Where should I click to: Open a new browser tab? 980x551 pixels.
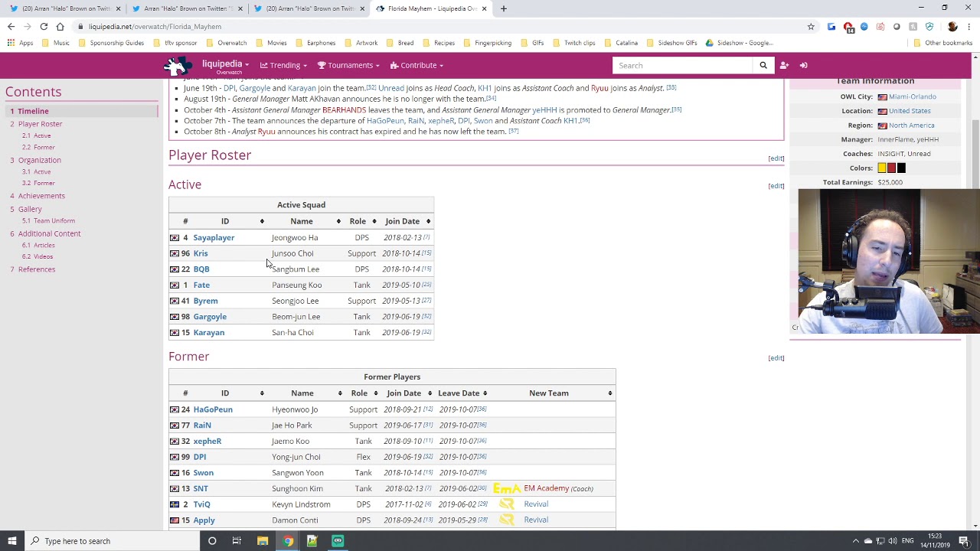503,8
